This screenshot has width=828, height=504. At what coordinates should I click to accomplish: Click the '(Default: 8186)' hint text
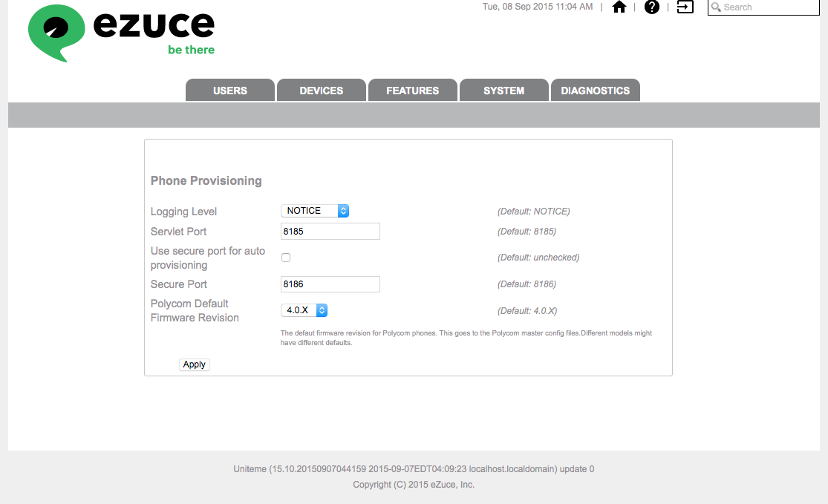(x=527, y=284)
